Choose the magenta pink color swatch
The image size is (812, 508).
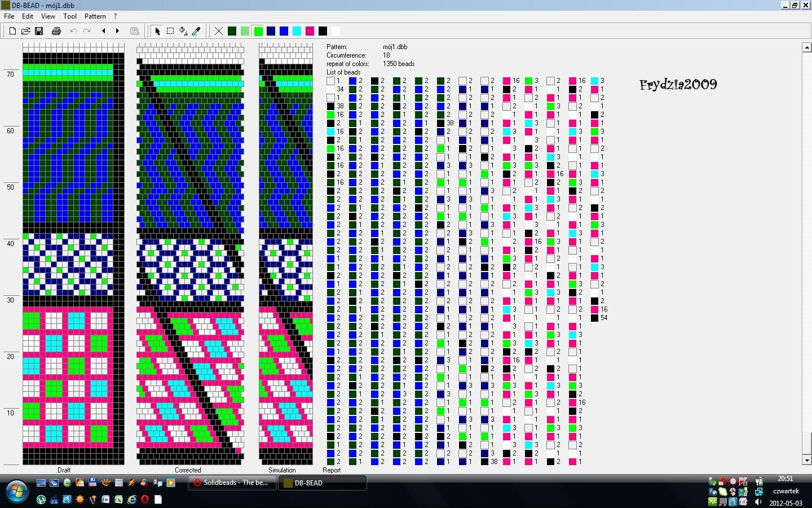click(310, 31)
